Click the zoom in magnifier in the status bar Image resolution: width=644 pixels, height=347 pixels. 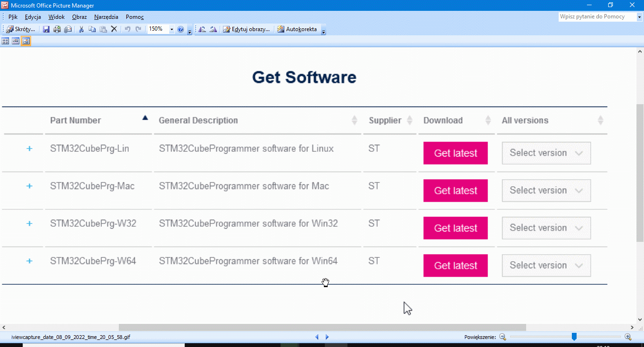click(x=628, y=337)
